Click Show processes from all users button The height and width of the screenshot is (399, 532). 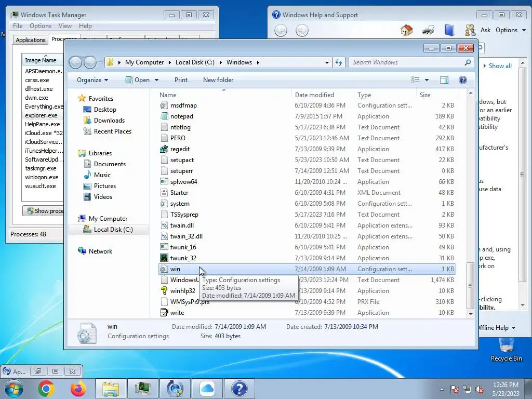[44, 211]
